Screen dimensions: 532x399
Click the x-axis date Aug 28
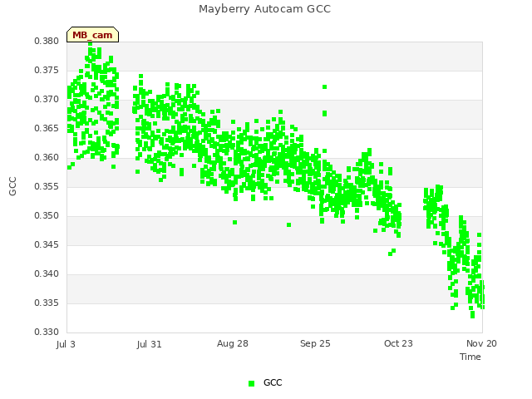tap(233, 343)
